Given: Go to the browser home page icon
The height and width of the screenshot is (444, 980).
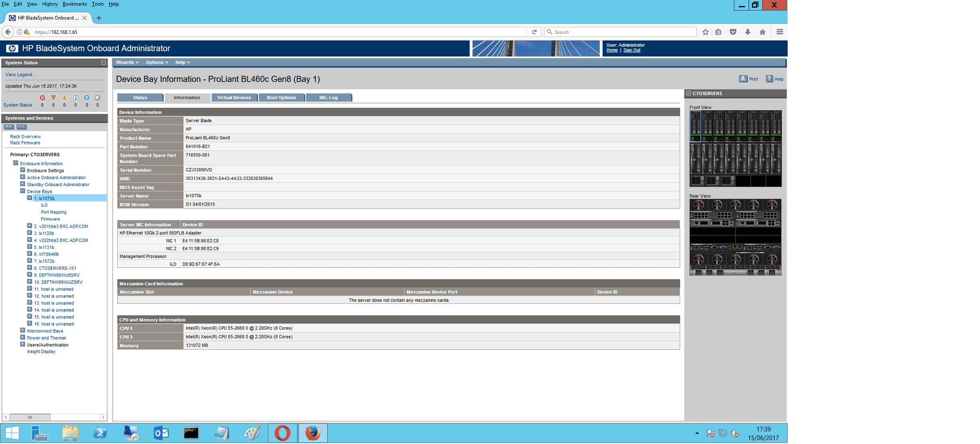Looking at the screenshot, I should tap(762, 32).
